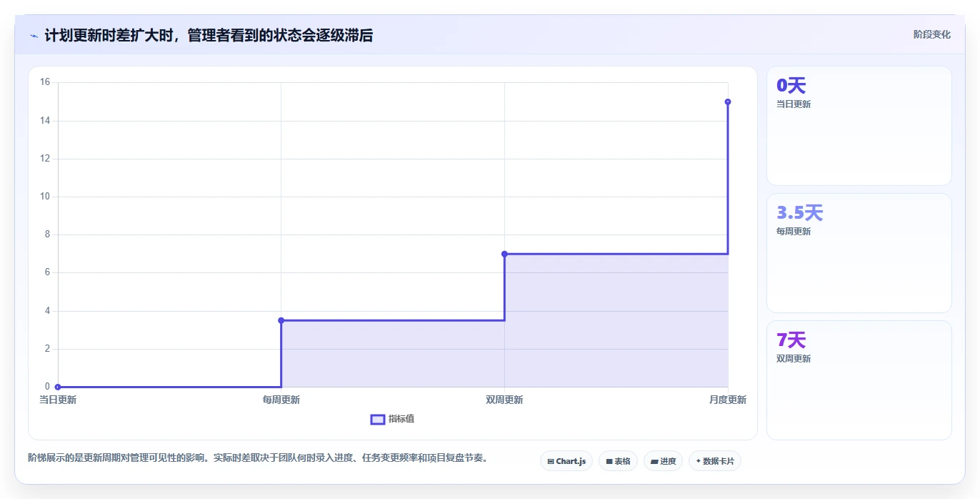Screen dimensions: 980x499
Task: Click y-axis value 2
Action: click(47, 349)
